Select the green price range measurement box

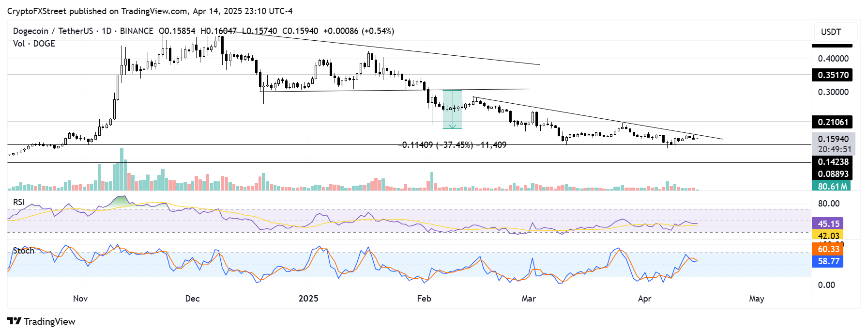tap(452, 109)
